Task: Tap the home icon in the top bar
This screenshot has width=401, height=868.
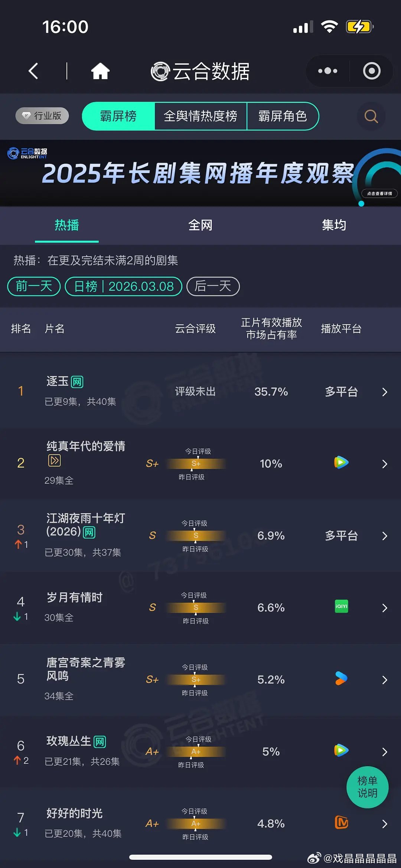Action: pos(101,71)
